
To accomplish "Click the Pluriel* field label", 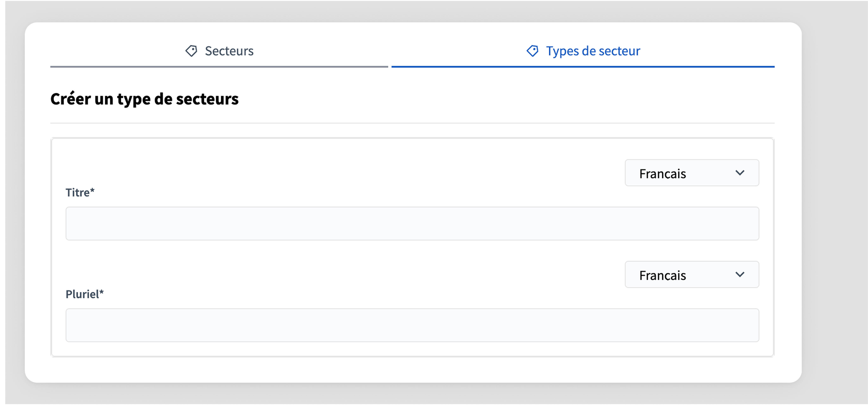I will coord(84,294).
